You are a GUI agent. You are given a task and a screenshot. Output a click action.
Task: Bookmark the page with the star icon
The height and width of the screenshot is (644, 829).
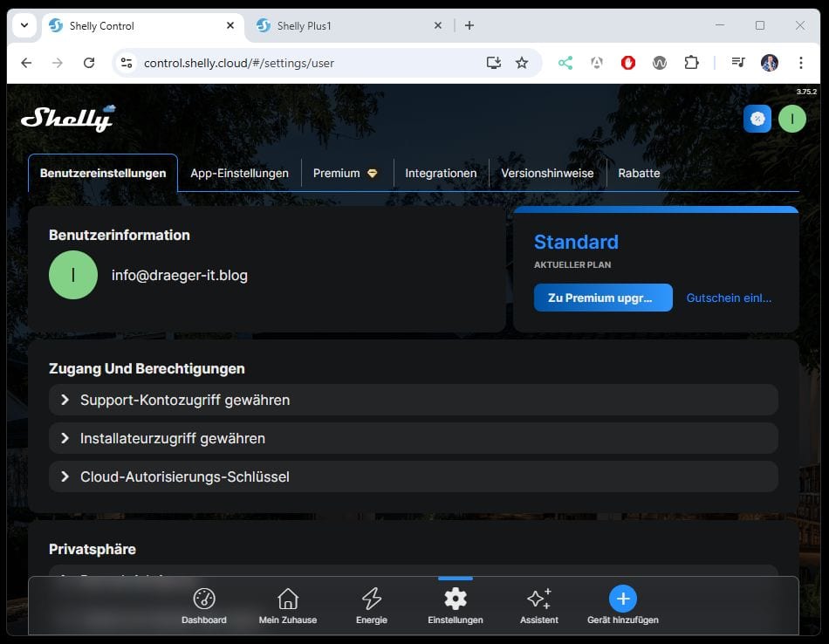coord(522,63)
